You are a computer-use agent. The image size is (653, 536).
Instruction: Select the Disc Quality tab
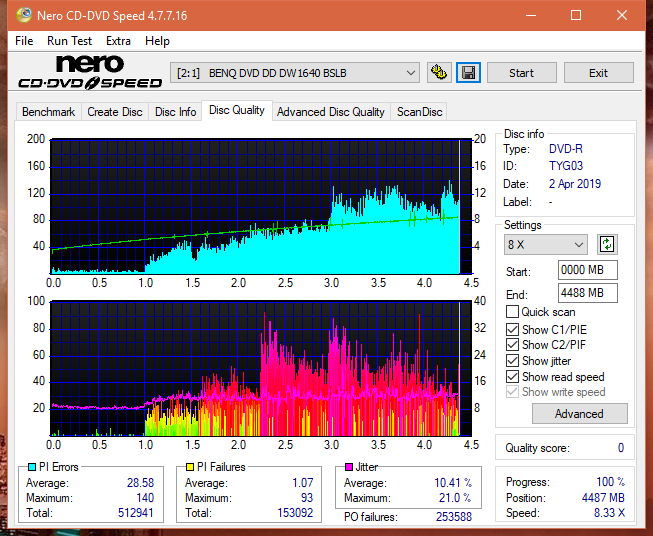coord(237,110)
